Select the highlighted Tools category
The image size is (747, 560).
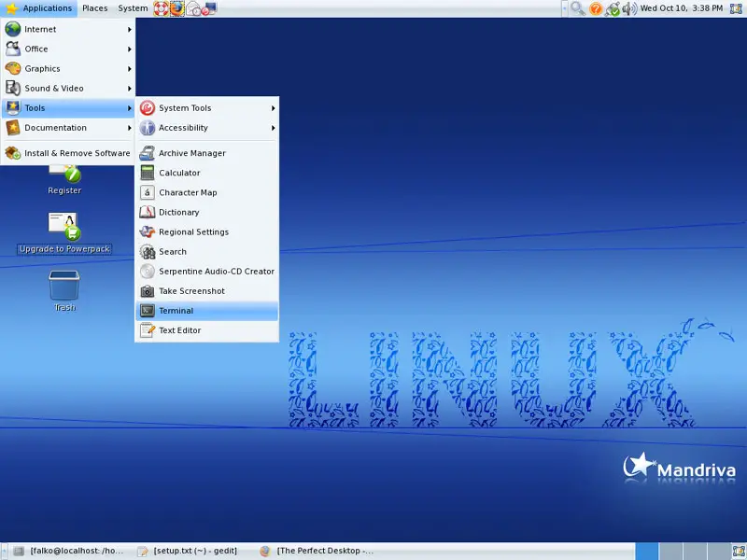coord(67,108)
